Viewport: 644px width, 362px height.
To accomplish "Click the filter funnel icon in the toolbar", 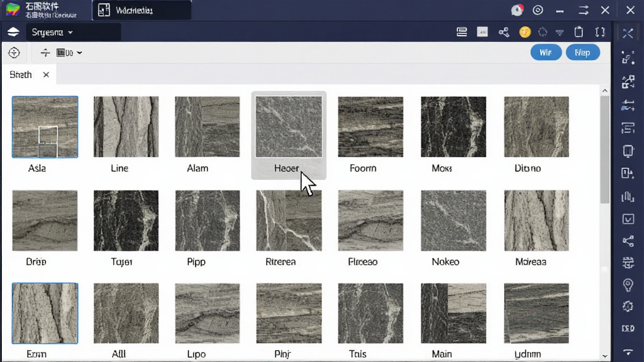I will [x=559, y=32].
